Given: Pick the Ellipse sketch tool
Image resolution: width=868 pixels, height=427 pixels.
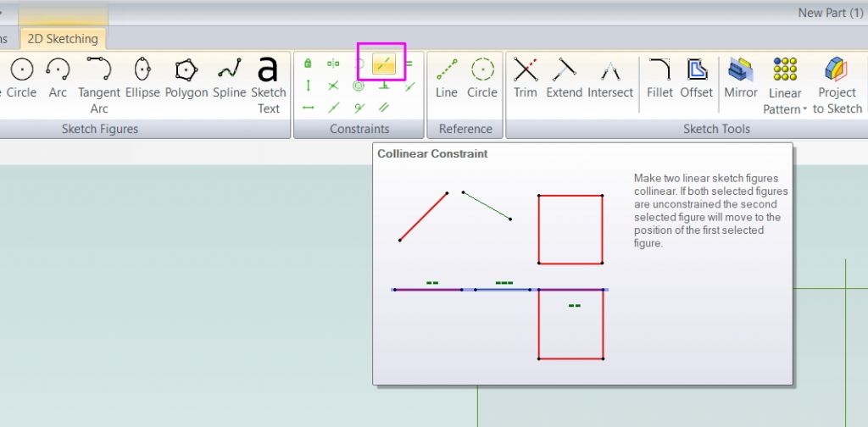Looking at the screenshot, I should coord(142,79).
